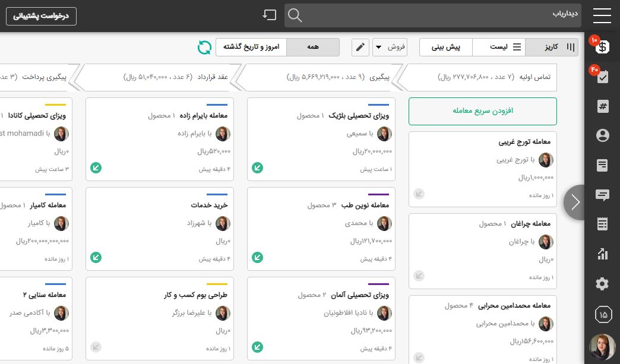This screenshot has height=364, width=620.
Task: Click the ۱۲۱,۷۰۰,۰۰۰ ریال amount
Action: click(371, 241)
